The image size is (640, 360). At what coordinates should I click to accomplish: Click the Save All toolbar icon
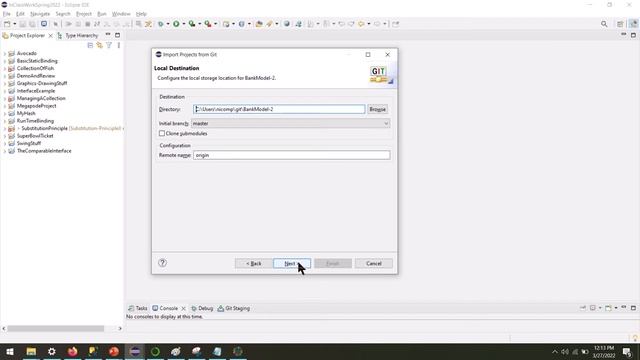point(32,24)
